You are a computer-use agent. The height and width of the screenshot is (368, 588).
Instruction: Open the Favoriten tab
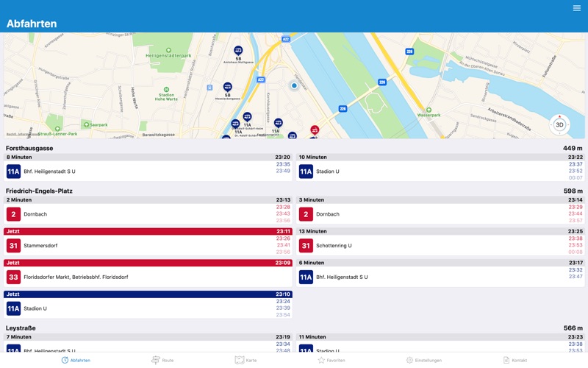coord(331,360)
